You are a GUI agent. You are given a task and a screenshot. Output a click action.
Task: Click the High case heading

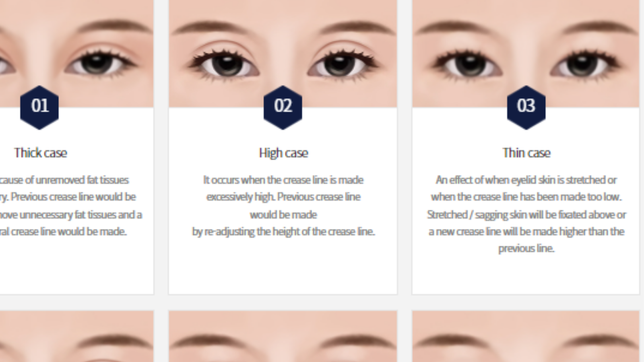click(x=283, y=153)
